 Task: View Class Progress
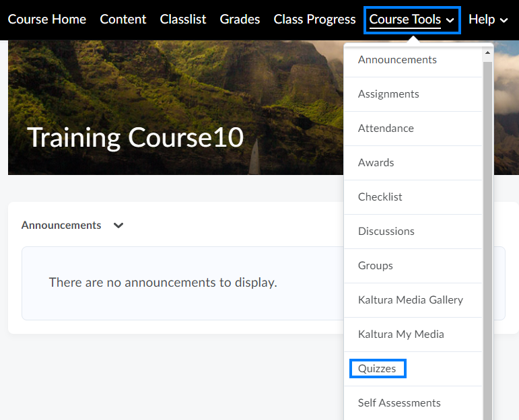point(314,20)
